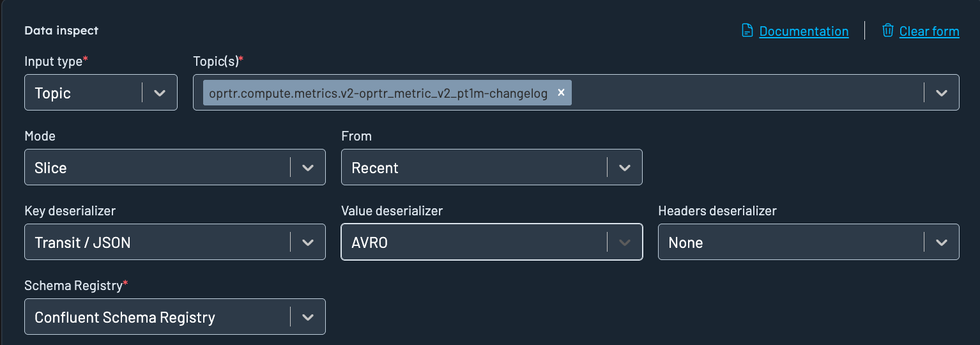Expand the Key deserializer chevron
Viewport: 980px width, 345px height.
pos(308,243)
